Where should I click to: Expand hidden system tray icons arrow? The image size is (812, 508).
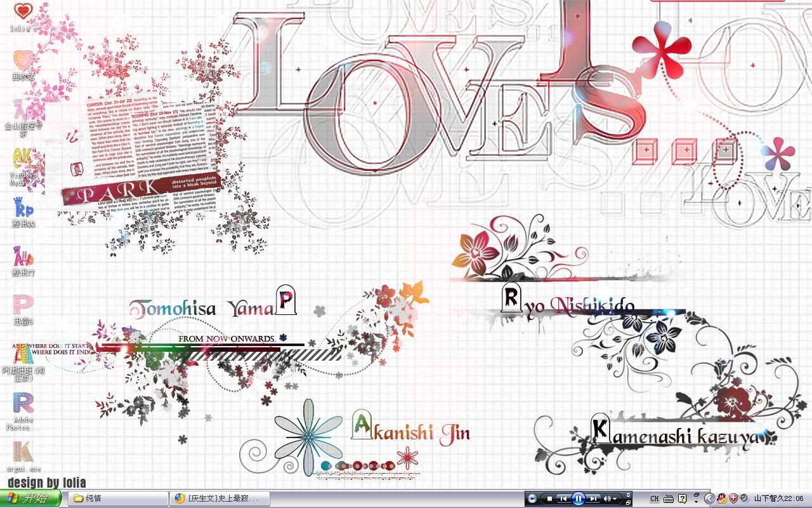coord(709,499)
